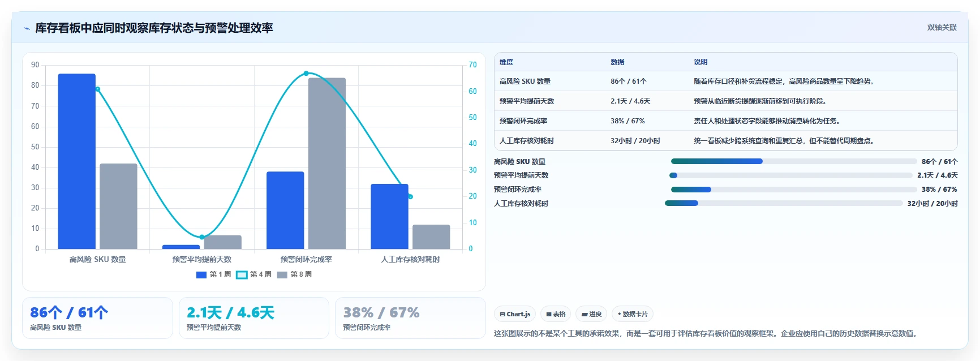Click the tall gray bar for 预警闭环完成率

(327, 164)
